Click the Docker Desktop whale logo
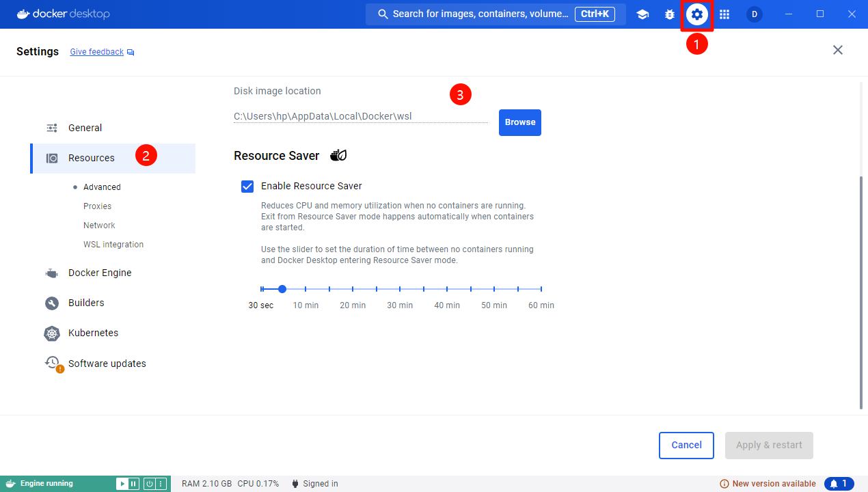868x492 pixels. (x=25, y=14)
